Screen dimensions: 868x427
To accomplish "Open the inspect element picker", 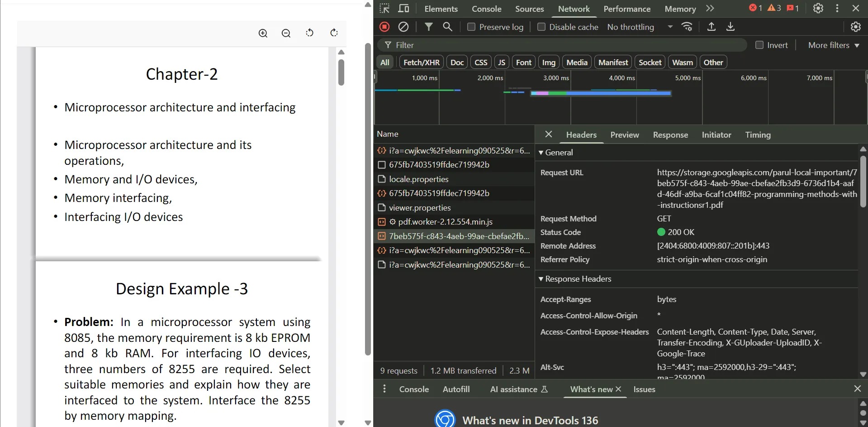I will 384,9.
